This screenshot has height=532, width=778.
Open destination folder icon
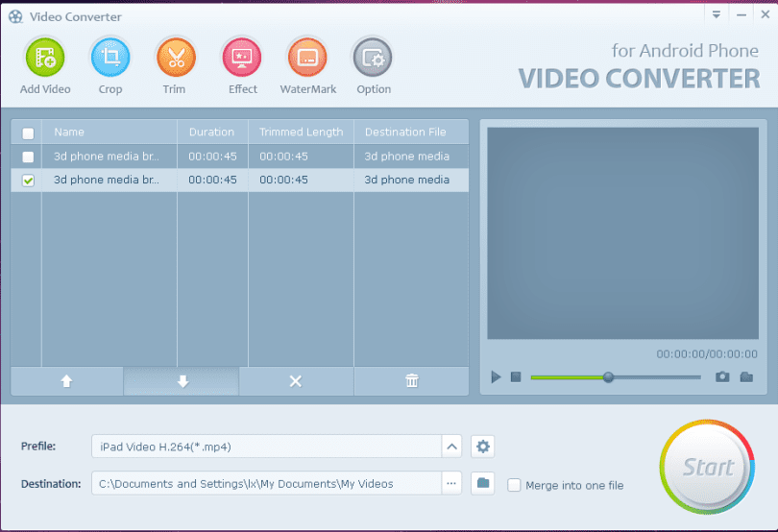(x=483, y=483)
